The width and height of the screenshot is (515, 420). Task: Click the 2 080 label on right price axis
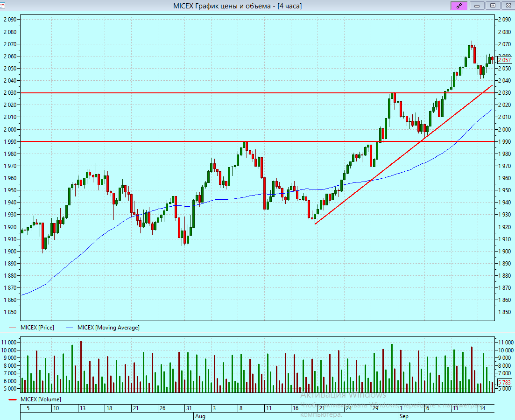coord(504,32)
